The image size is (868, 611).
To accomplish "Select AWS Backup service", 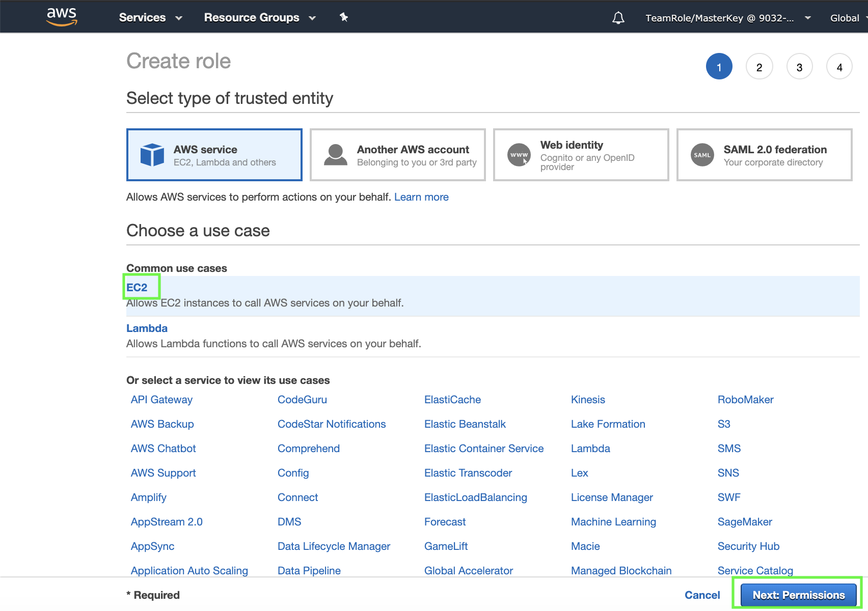I will click(162, 424).
